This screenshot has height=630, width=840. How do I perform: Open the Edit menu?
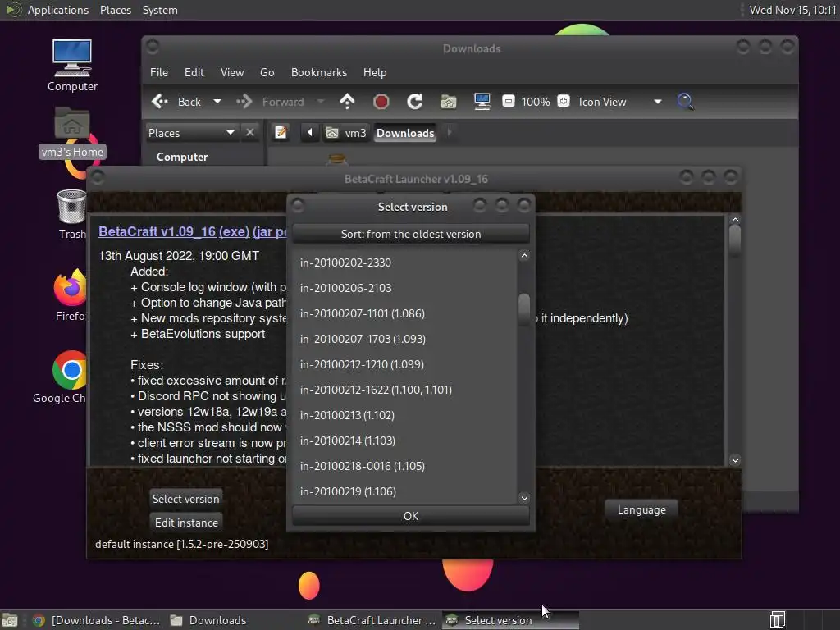click(x=194, y=72)
